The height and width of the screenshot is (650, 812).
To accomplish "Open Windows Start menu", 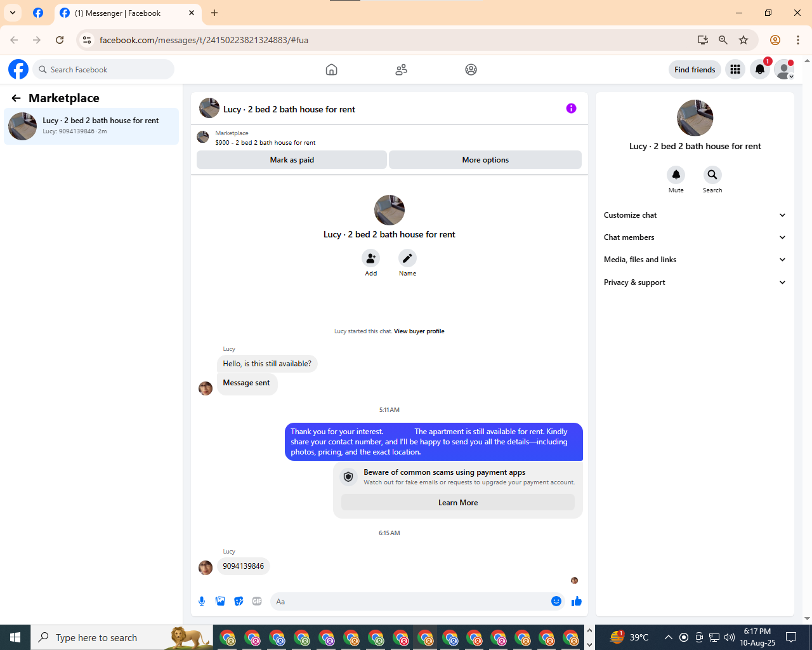I will click(x=15, y=637).
